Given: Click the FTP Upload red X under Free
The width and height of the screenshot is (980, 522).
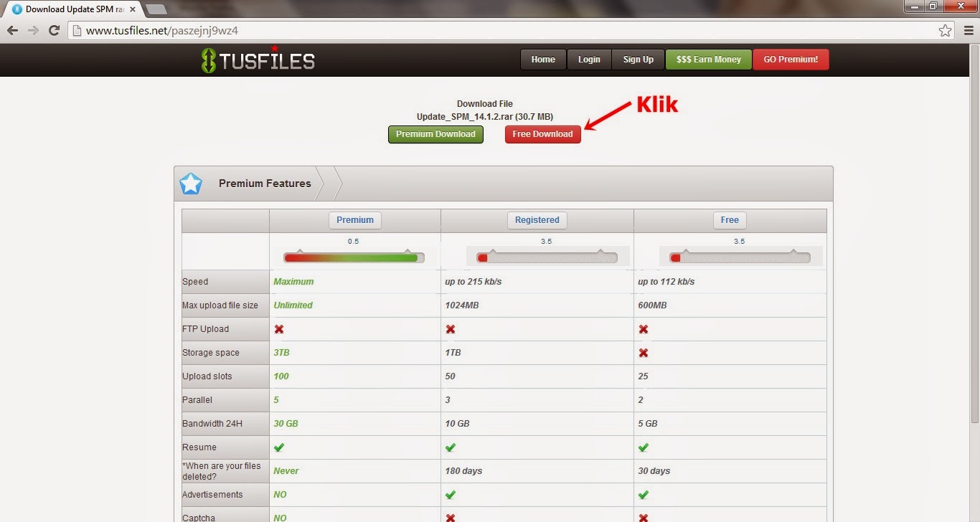Looking at the screenshot, I should click(644, 329).
